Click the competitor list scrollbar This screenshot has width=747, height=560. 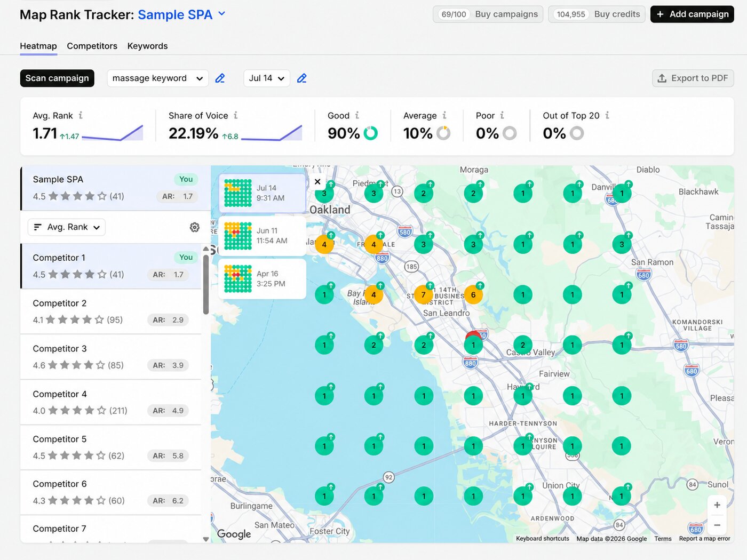coord(206,285)
